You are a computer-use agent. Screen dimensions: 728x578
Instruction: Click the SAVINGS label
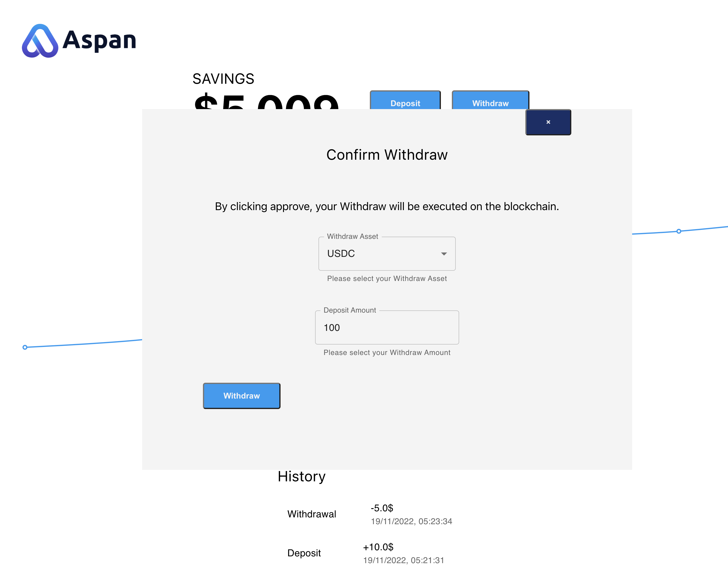[223, 79]
